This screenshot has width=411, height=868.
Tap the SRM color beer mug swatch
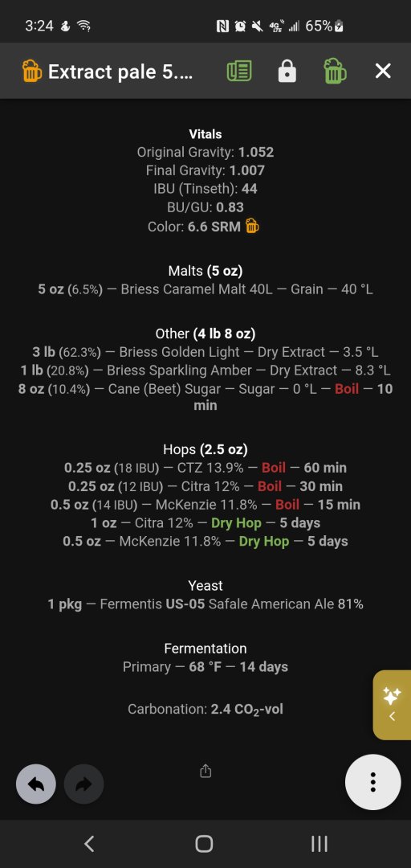252,227
